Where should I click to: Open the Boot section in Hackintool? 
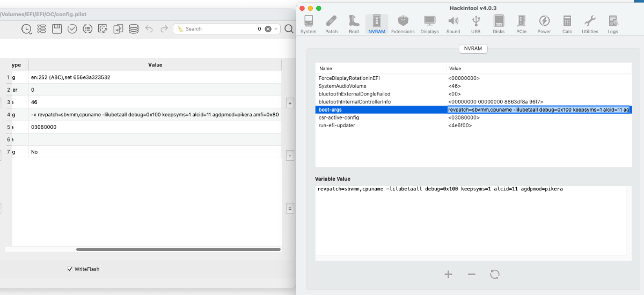point(354,24)
